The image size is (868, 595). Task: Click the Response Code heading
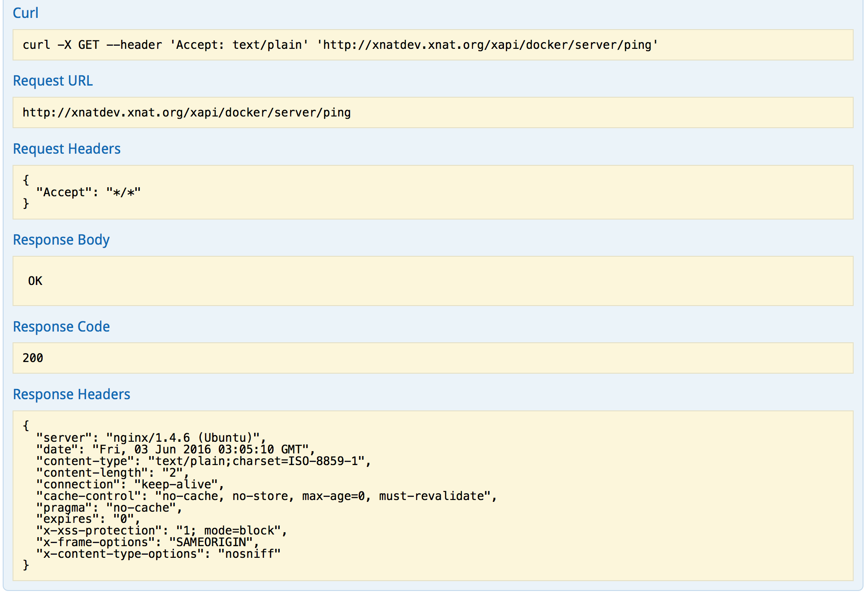pyautogui.click(x=61, y=327)
